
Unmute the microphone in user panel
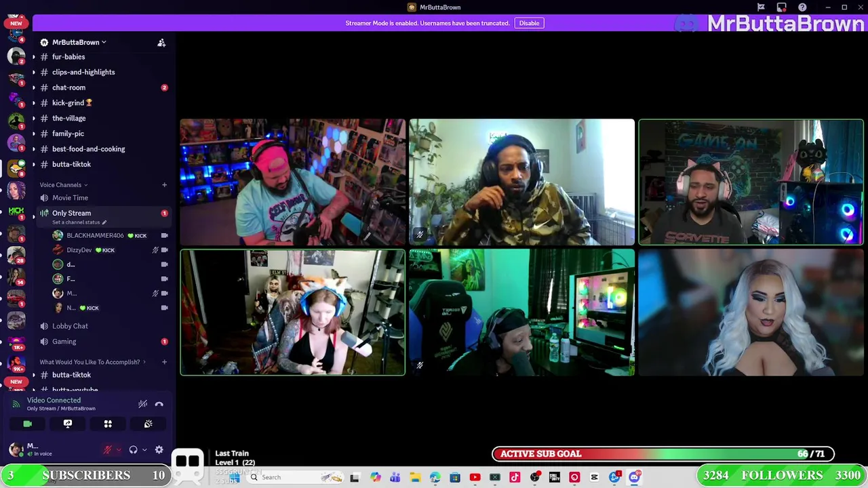tap(107, 449)
